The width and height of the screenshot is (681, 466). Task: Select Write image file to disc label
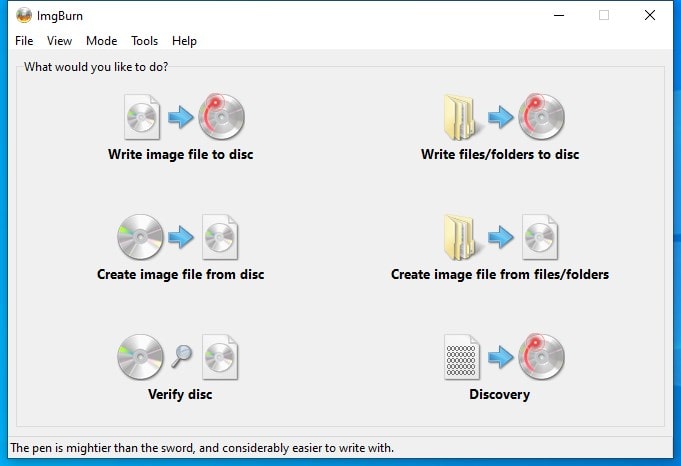[x=181, y=154]
